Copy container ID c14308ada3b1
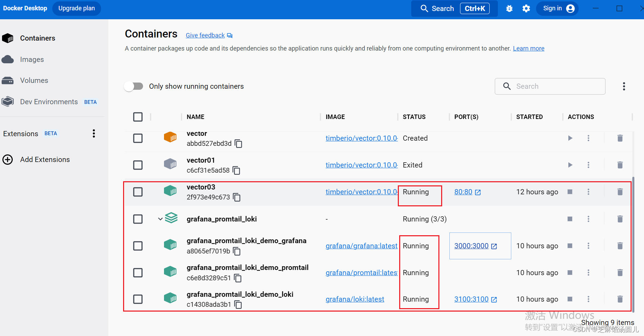 [x=238, y=305]
